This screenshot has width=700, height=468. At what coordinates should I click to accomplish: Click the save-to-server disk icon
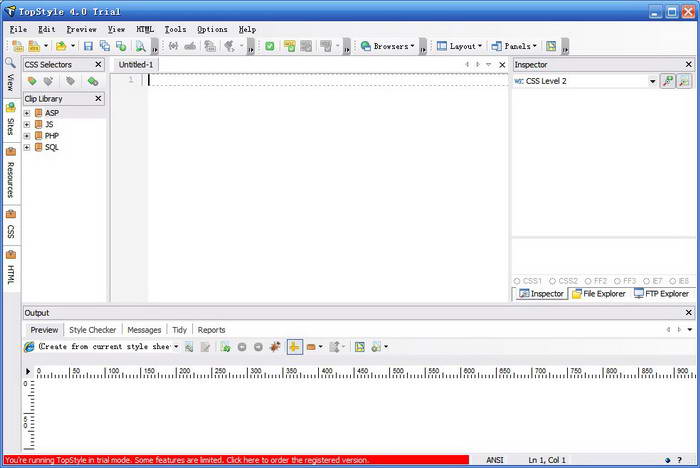[x=121, y=46]
